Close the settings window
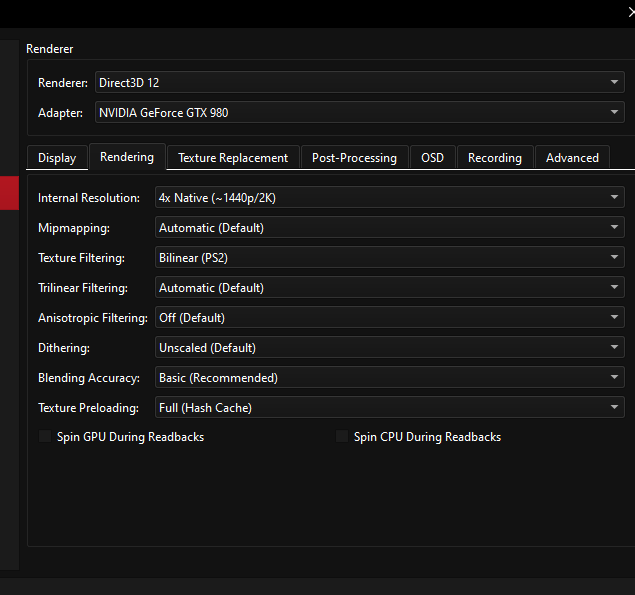The width and height of the screenshot is (635, 595). 631,13
